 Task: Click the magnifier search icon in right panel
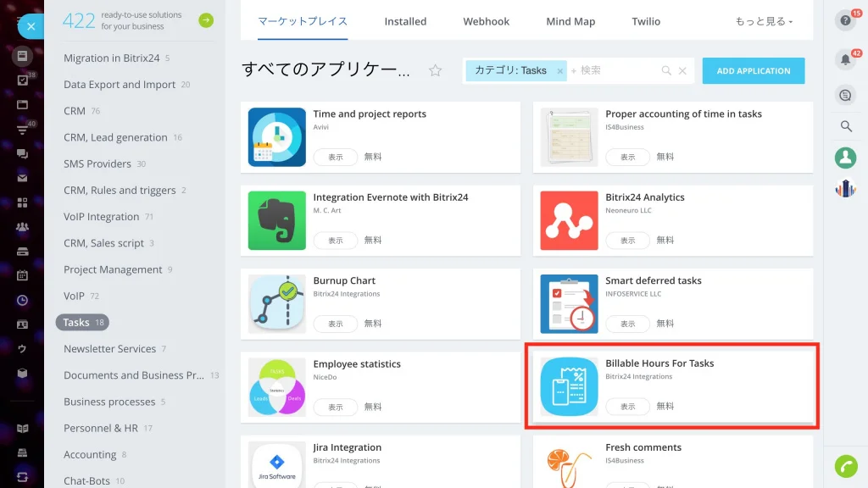(x=846, y=127)
